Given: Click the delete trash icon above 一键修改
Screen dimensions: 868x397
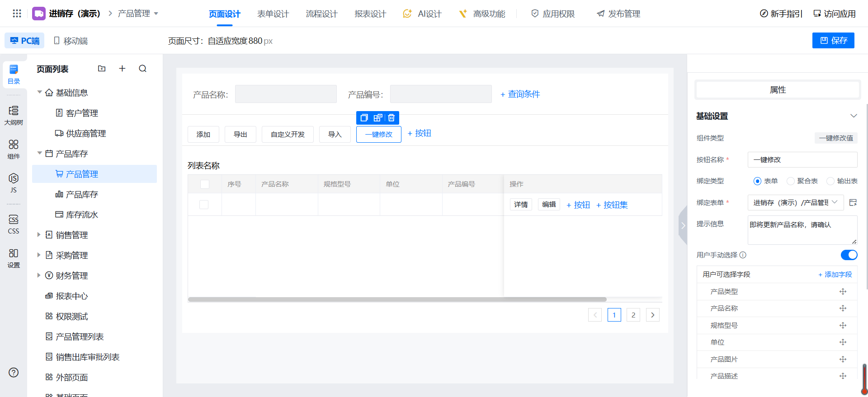Looking at the screenshot, I should point(392,118).
